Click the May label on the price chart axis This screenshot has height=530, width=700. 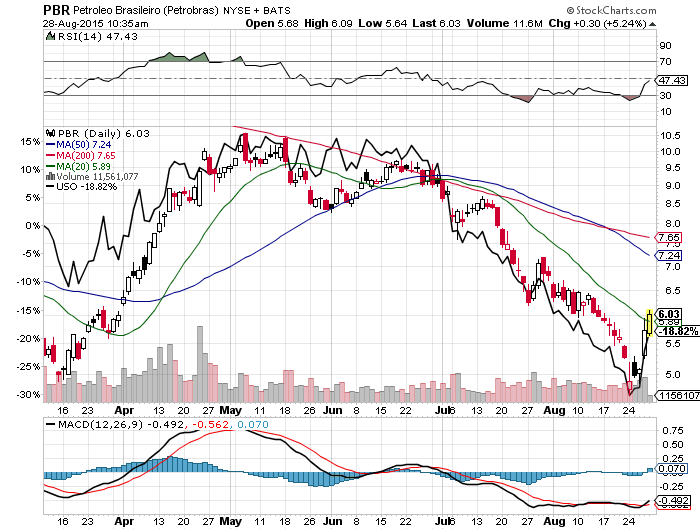(x=231, y=410)
